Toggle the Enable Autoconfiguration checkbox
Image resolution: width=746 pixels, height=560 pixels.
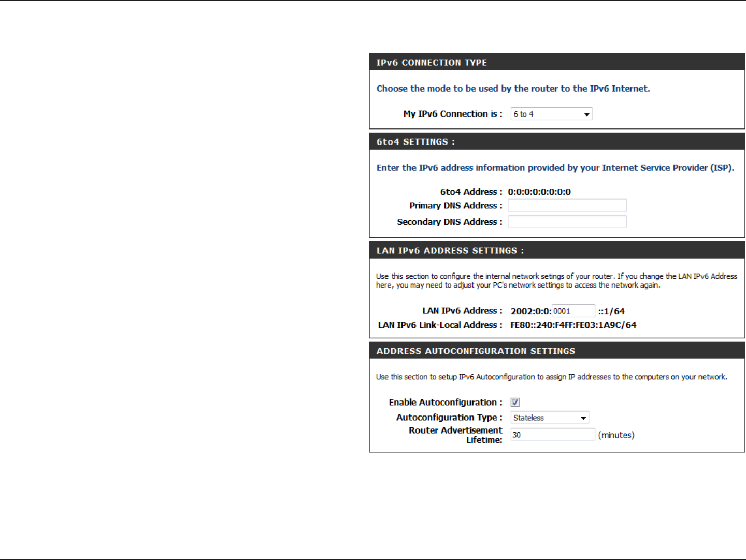click(515, 403)
